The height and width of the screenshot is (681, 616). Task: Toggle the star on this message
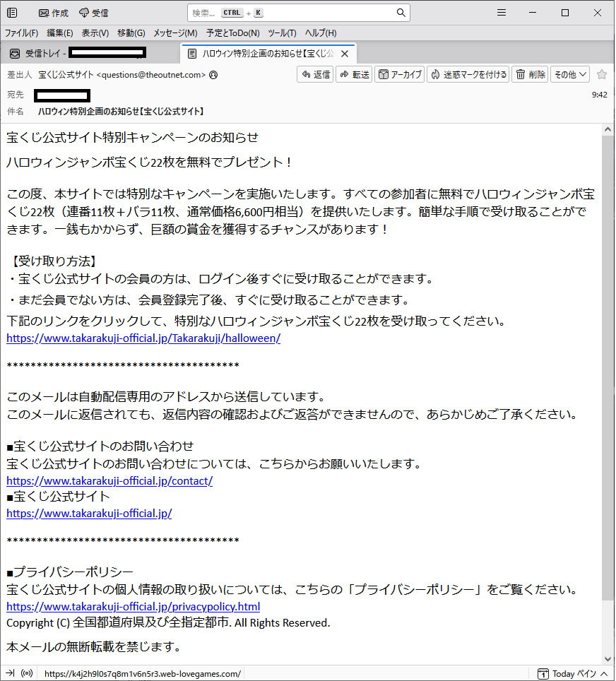click(601, 74)
